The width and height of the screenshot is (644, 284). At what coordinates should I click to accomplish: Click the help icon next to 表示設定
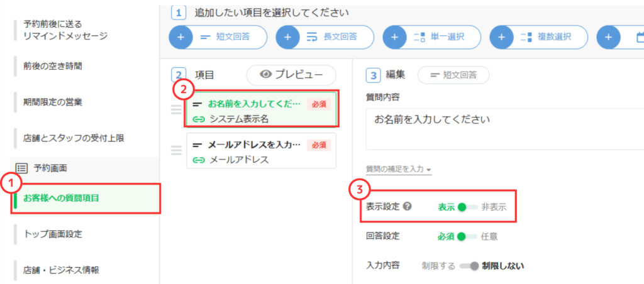(408, 206)
